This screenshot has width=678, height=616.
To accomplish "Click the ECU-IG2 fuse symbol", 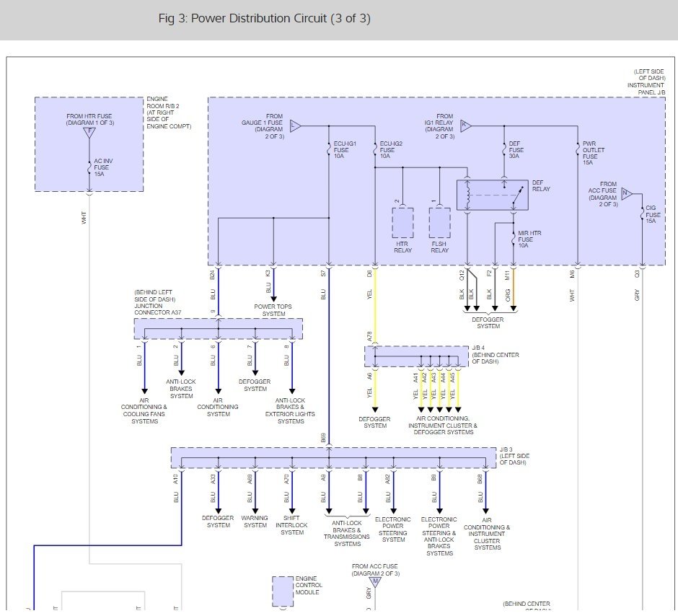I will 375,149.
